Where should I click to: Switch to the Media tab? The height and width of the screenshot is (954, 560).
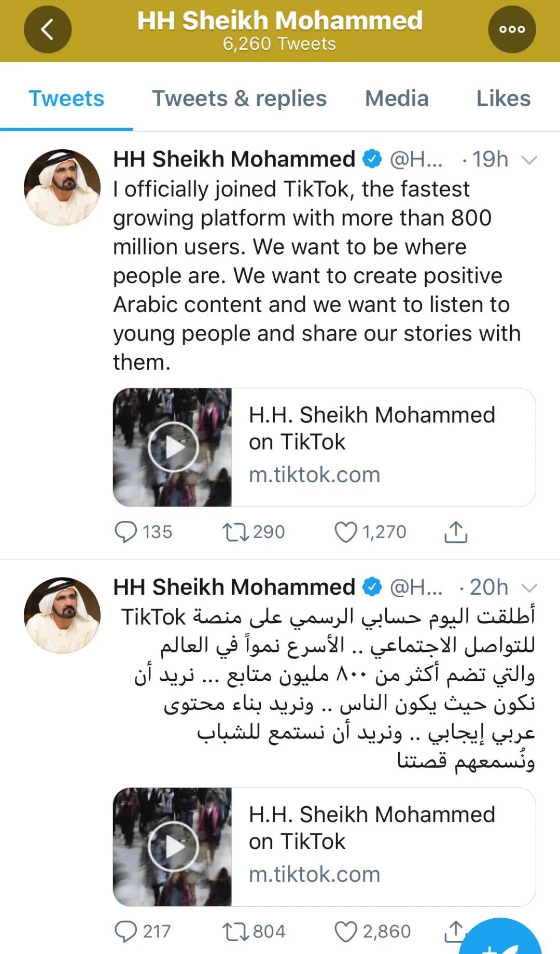click(397, 99)
